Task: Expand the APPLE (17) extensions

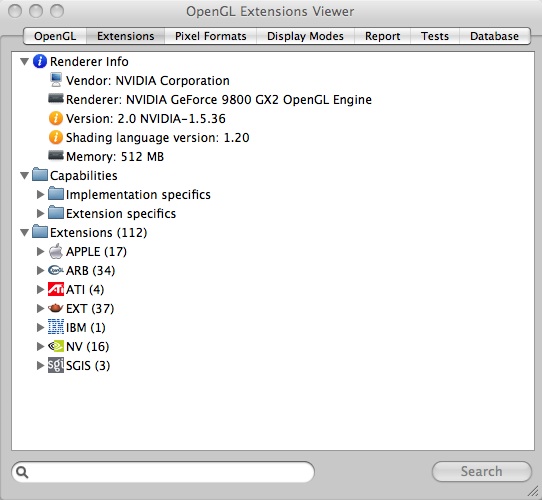Action: click(40, 251)
